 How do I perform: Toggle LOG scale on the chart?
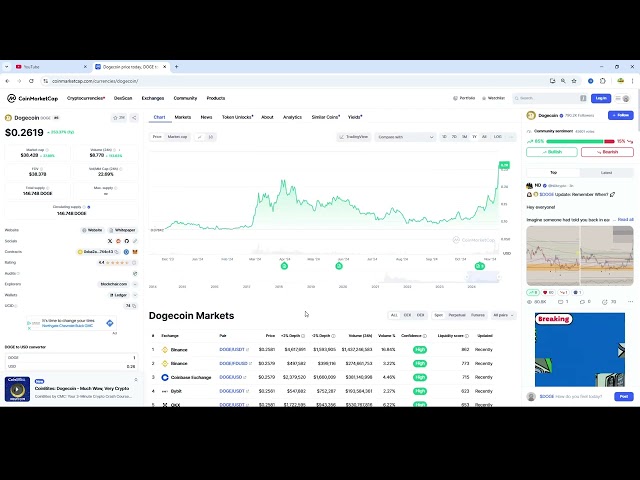[498, 136]
